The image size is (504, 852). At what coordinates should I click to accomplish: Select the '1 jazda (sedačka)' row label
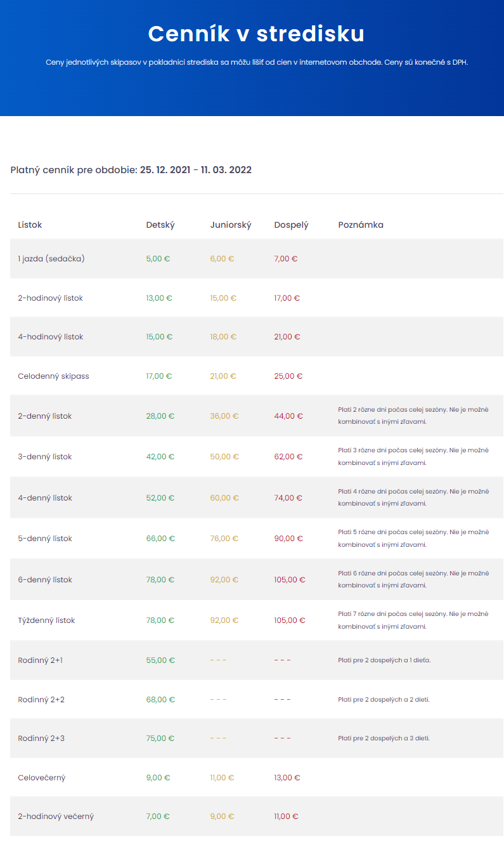click(x=51, y=259)
